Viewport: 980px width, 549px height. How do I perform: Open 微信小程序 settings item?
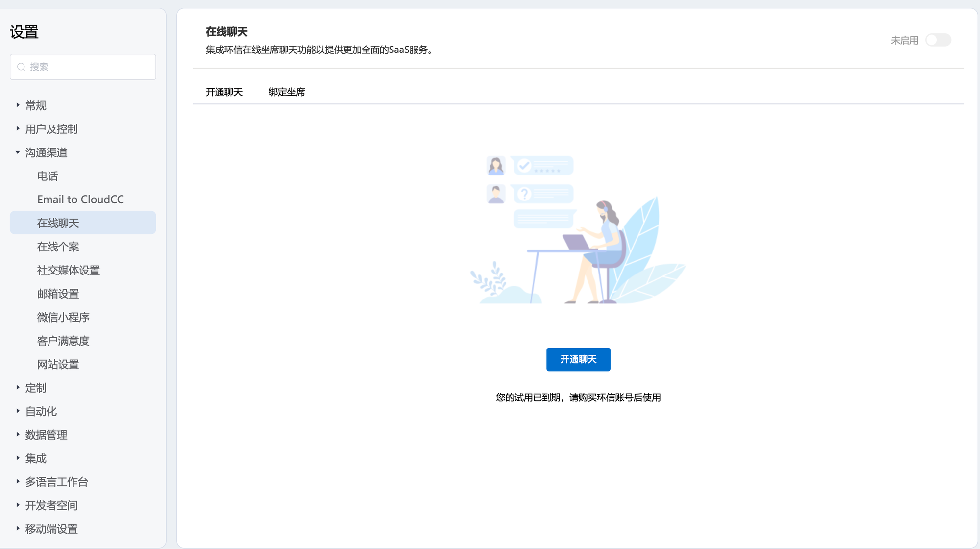point(63,317)
